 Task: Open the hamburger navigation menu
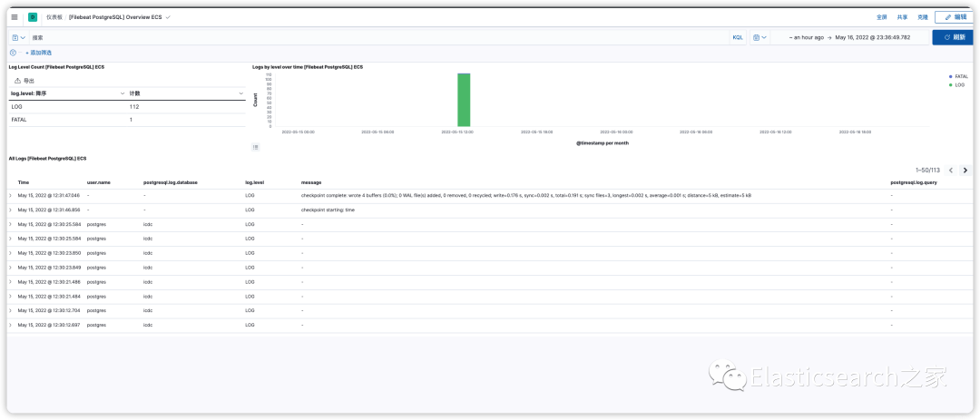(15, 17)
